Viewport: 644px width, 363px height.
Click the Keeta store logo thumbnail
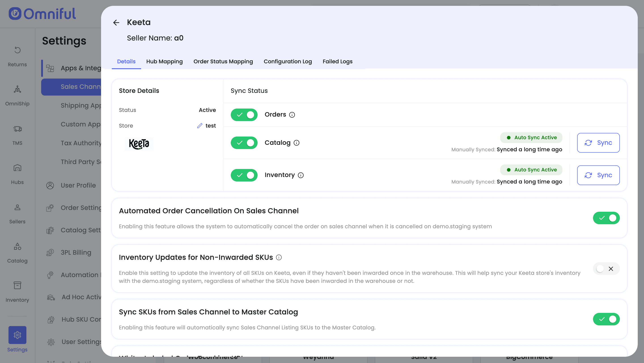pyautogui.click(x=139, y=144)
